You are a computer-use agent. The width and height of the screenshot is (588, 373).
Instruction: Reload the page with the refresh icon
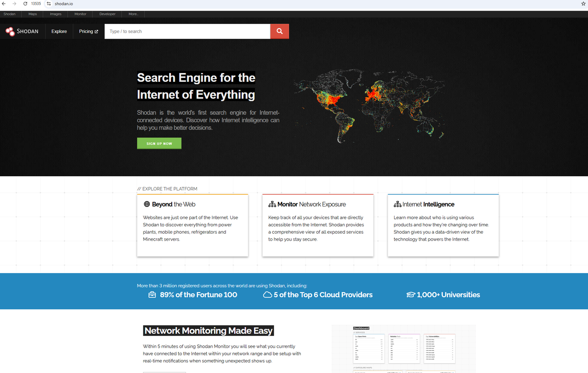pos(25,4)
